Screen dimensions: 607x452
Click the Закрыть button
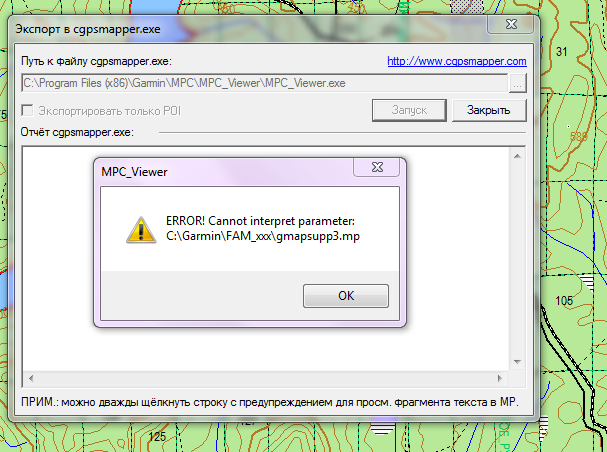[489, 110]
